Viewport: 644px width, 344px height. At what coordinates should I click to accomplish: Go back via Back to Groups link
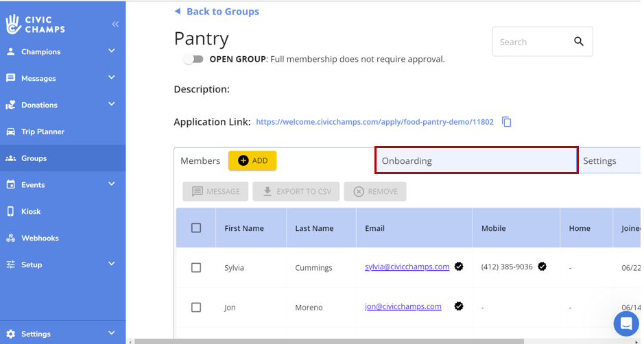217,12
